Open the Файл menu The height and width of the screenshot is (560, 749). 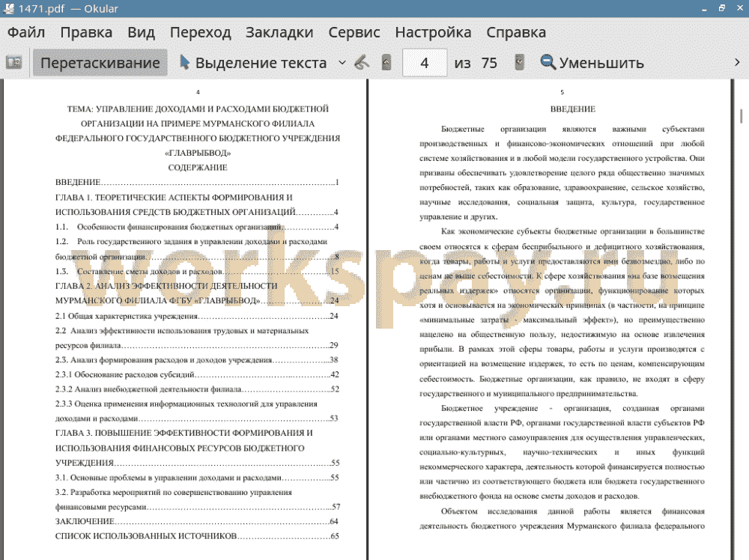pyautogui.click(x=26, y=32)
